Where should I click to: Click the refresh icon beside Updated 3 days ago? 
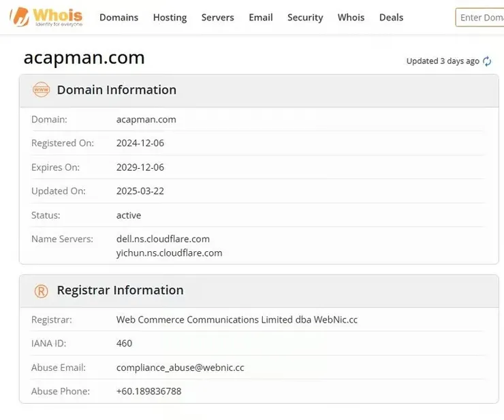[487, 61]
